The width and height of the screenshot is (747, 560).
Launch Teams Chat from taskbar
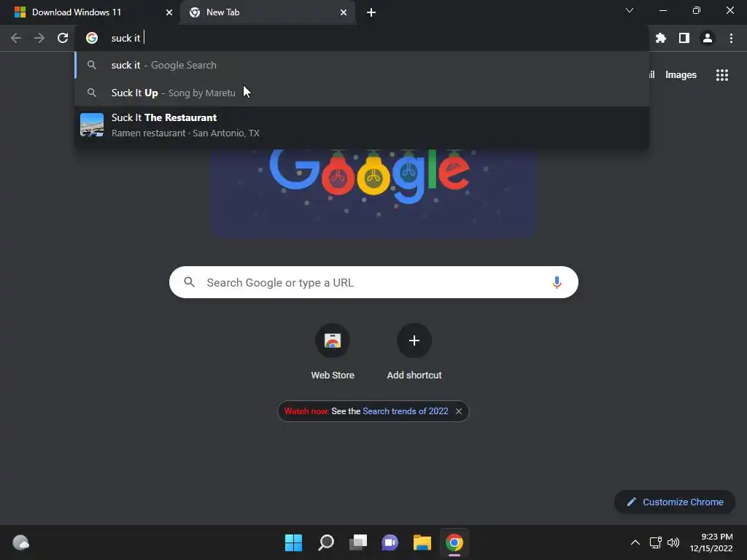pyautogui.click(x=390, y=542)
